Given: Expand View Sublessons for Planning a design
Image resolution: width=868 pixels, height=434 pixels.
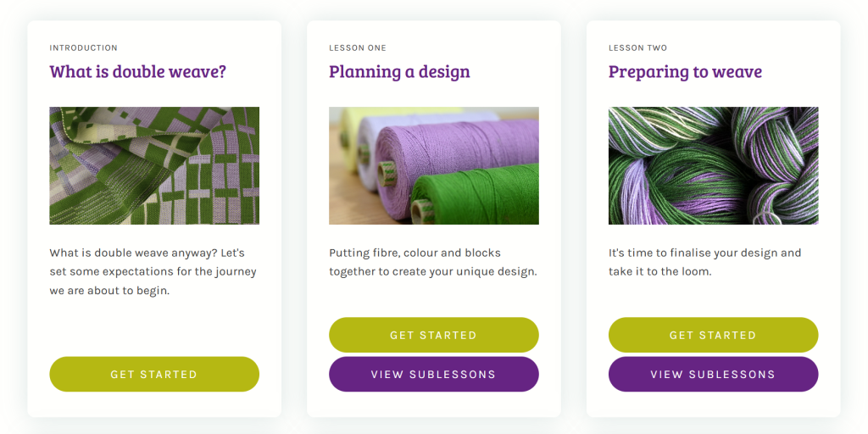Looking at the screenshot, I should tap(433, 374).
